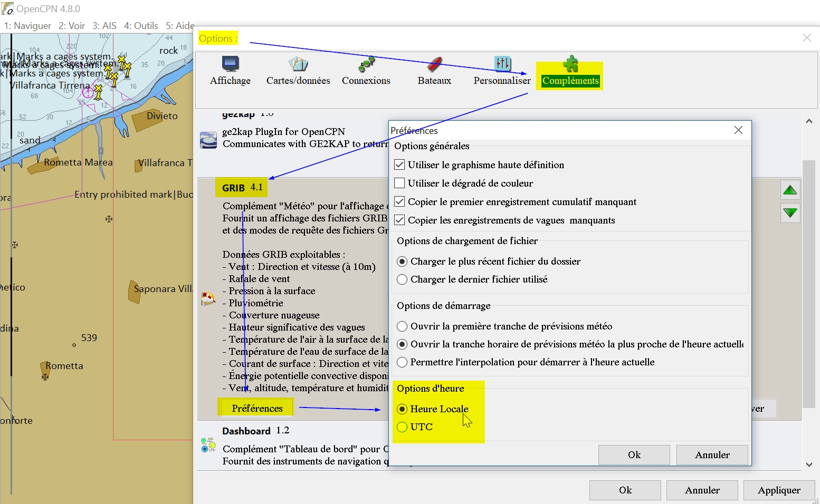Click the 'Rometta Marea' chart label

pyautogui.click(x=78, y=162)
